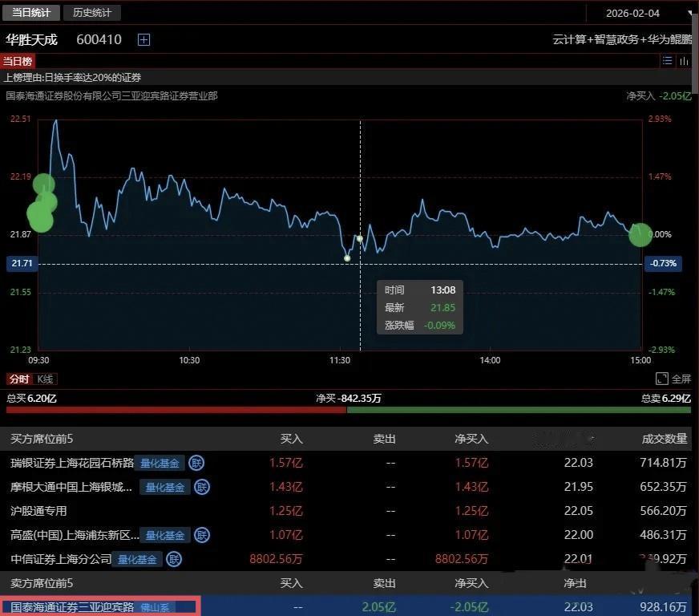This screenshot has height=616, width=699.
Task: Click the 卖出 column header in 卖方席位前5
Action: click(x=384, y=583)
